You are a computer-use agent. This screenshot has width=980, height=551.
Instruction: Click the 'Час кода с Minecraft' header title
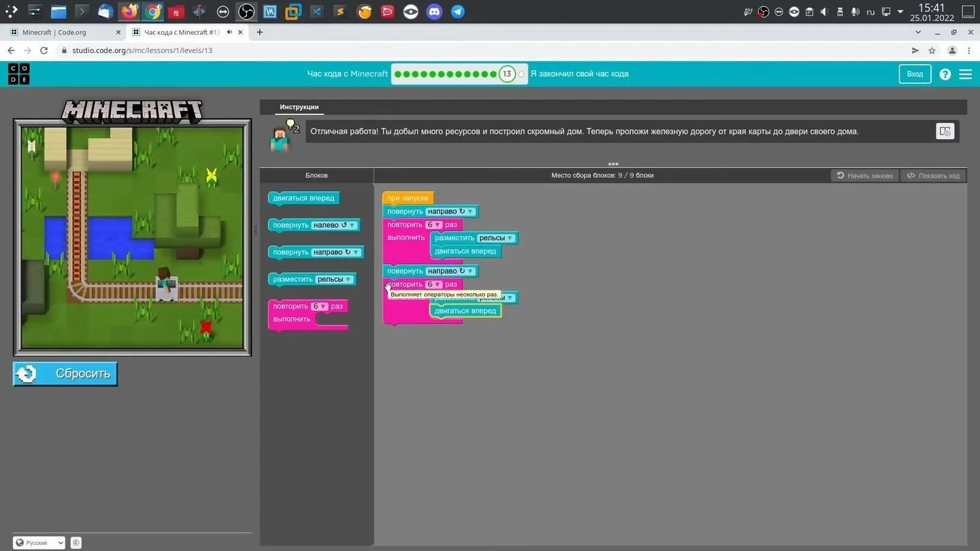(348, 73)
